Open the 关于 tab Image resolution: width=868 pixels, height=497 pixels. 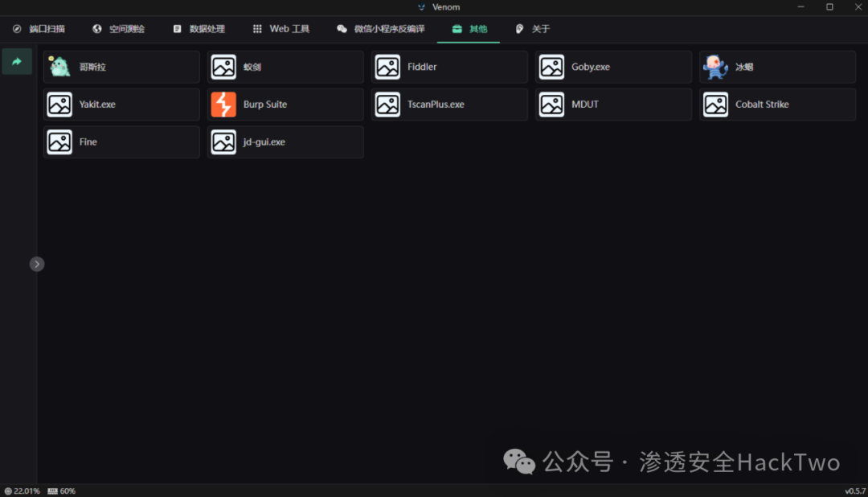[x=533, y=29]
